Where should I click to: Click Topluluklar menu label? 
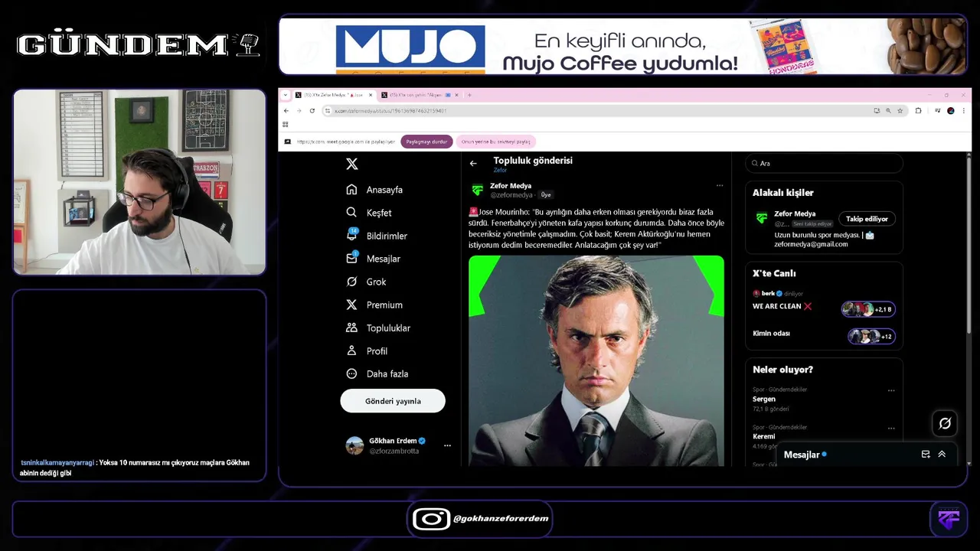388,328
